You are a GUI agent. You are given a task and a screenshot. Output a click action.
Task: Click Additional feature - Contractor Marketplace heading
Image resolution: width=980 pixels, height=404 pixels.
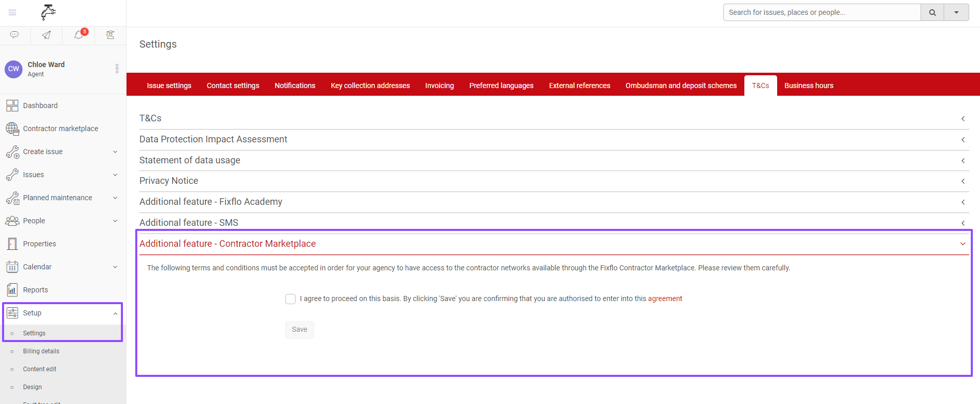[x=227, y=244]
